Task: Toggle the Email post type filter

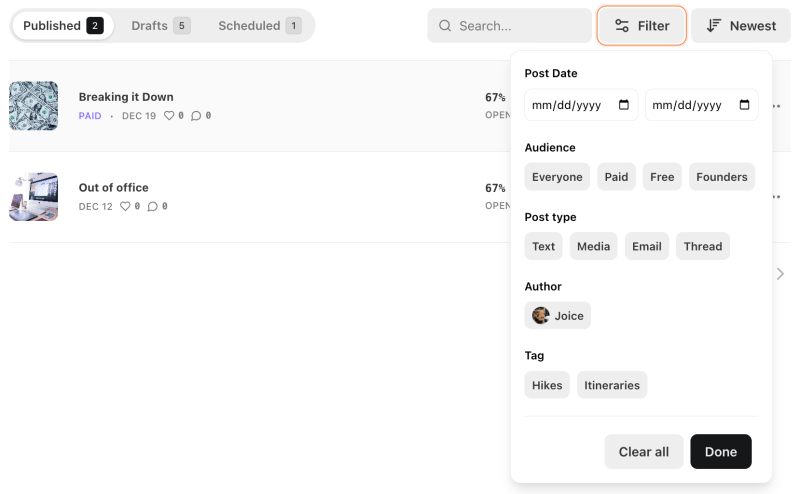Action: [x=646, y=246]
